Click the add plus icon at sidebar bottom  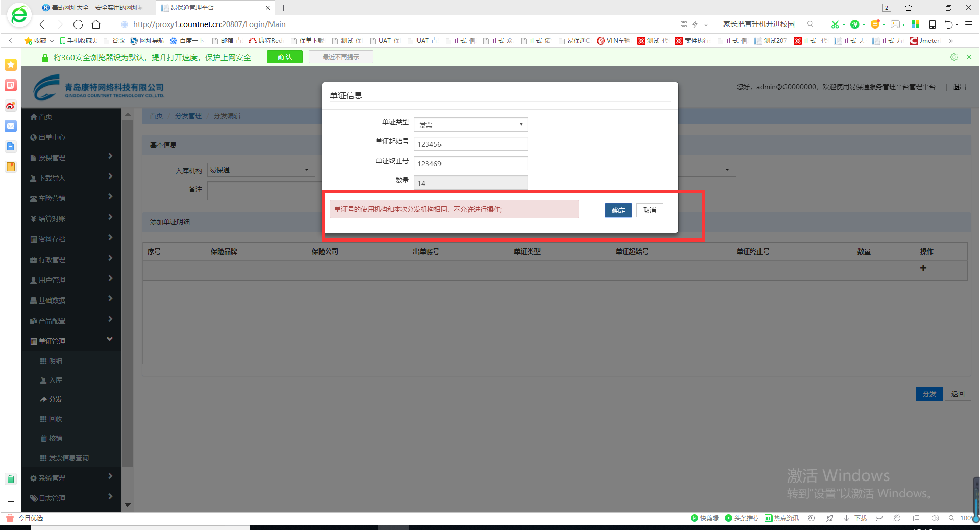pos(11,502)
